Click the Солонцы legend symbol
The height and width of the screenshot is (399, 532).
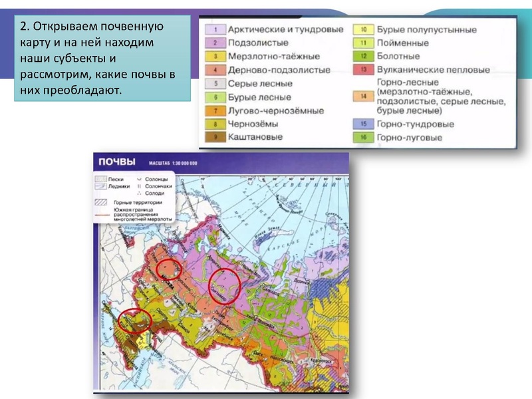pos(139,179)
